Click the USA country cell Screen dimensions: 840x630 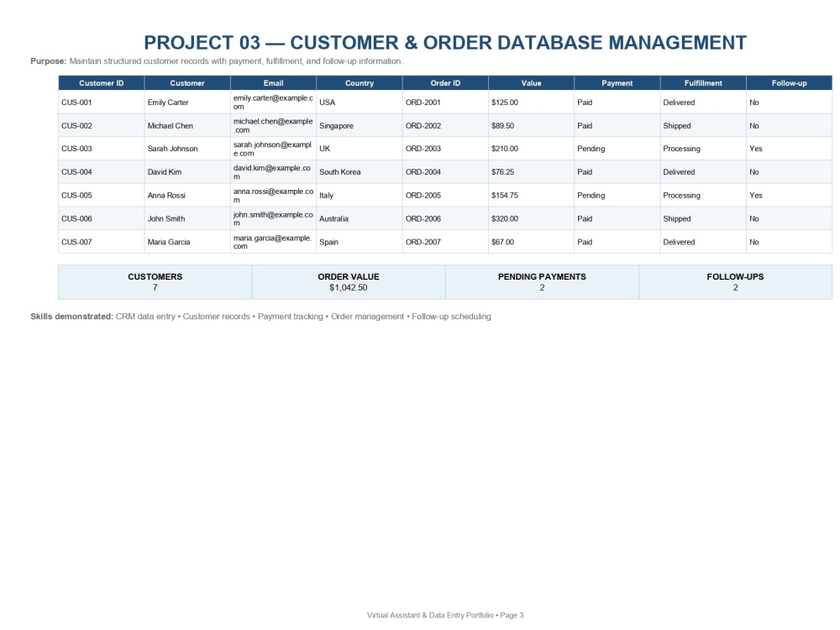(x=360, y=102)
